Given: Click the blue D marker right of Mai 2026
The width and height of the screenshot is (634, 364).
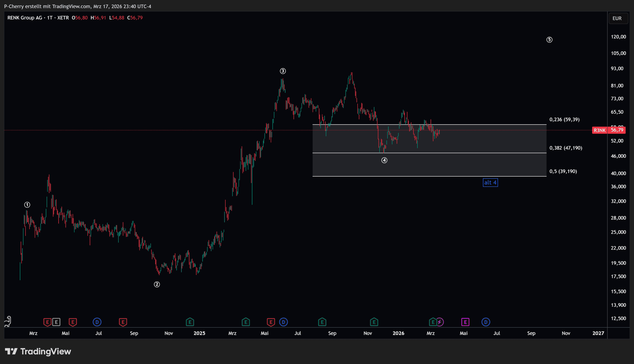Looking at the screenshot, I should point(486,322).
